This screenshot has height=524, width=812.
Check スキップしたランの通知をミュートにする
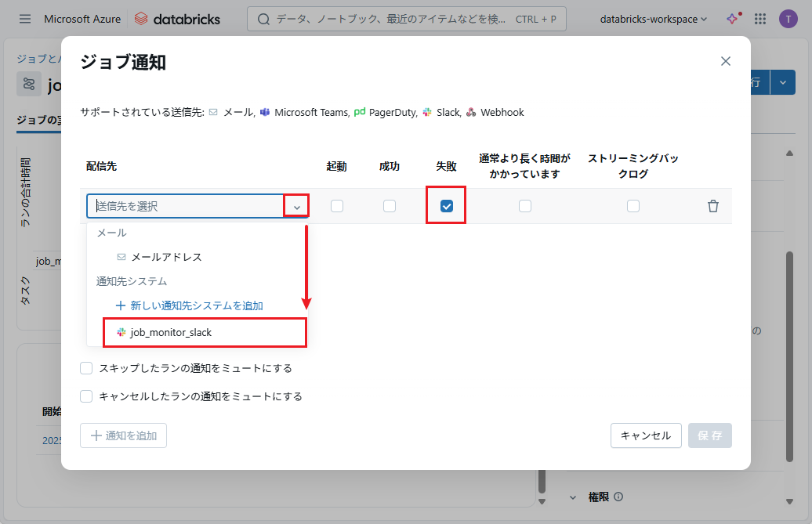pos(87,368)
